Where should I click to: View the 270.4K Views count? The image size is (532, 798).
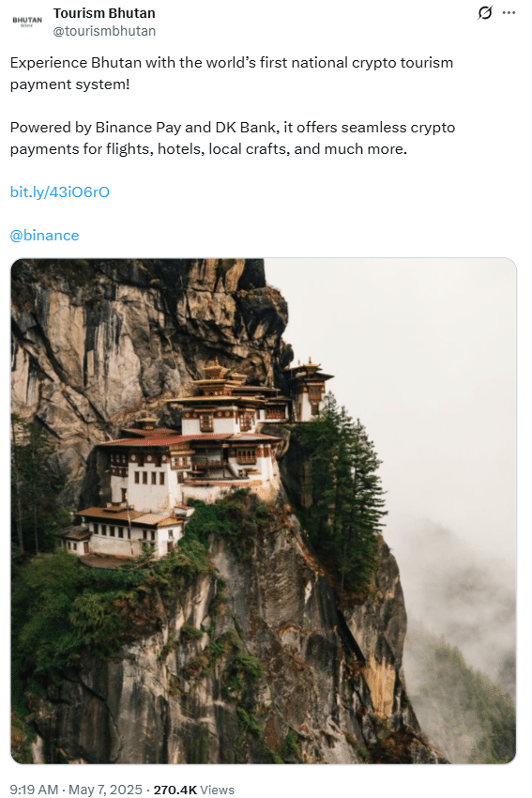coord(194,790)
